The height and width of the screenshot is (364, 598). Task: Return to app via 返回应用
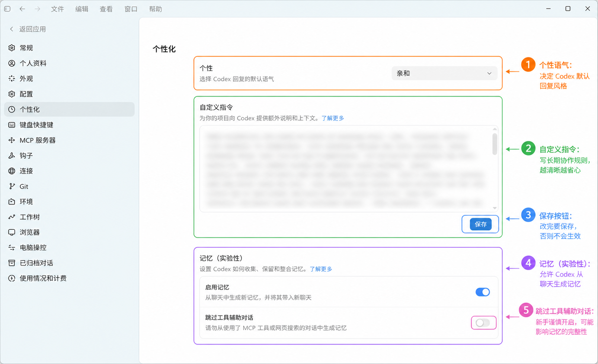pyautogui.click(x=28, y=29)
